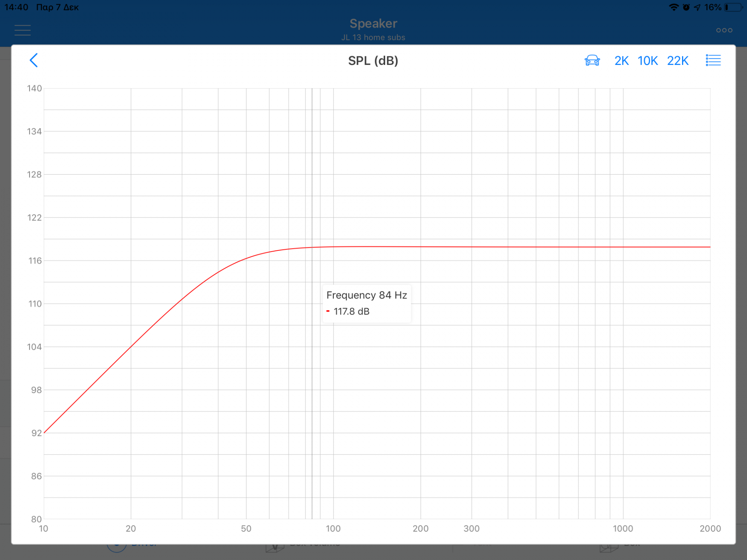Tap the battery indicator icon
Image resolution: width=747 pixels, height=560 pixels.
point(733,7)
